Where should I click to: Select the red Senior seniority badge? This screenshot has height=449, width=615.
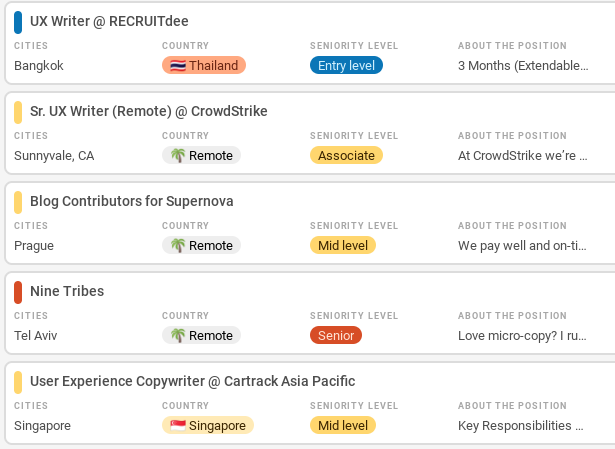pyautogui.click(x=336, y=336)
